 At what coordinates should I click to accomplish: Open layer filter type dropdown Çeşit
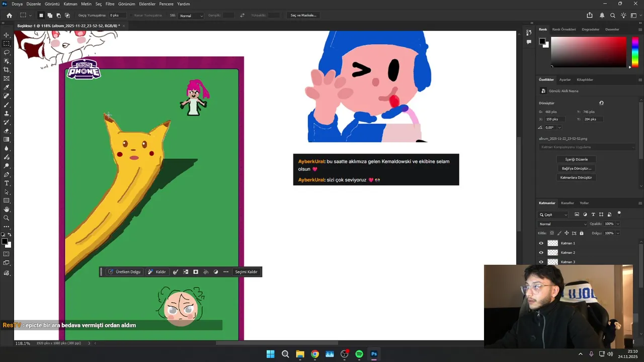click(553, 215)
